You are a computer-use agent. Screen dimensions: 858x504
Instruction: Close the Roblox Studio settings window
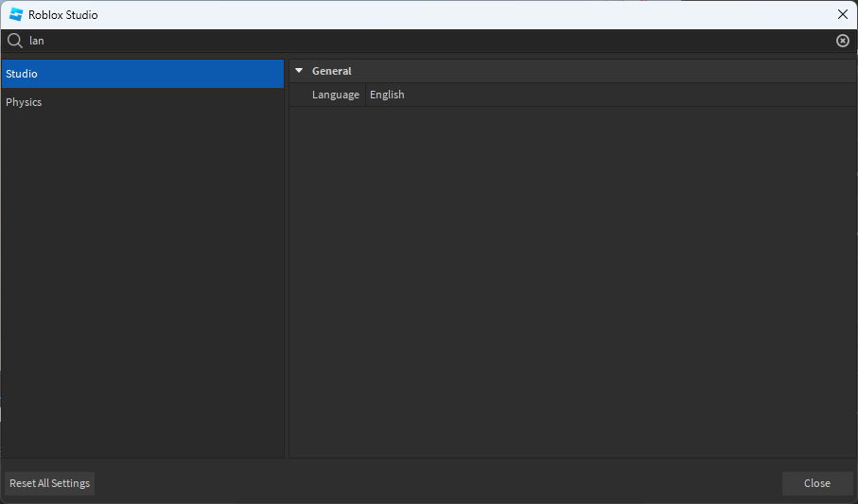click(843, 15)
